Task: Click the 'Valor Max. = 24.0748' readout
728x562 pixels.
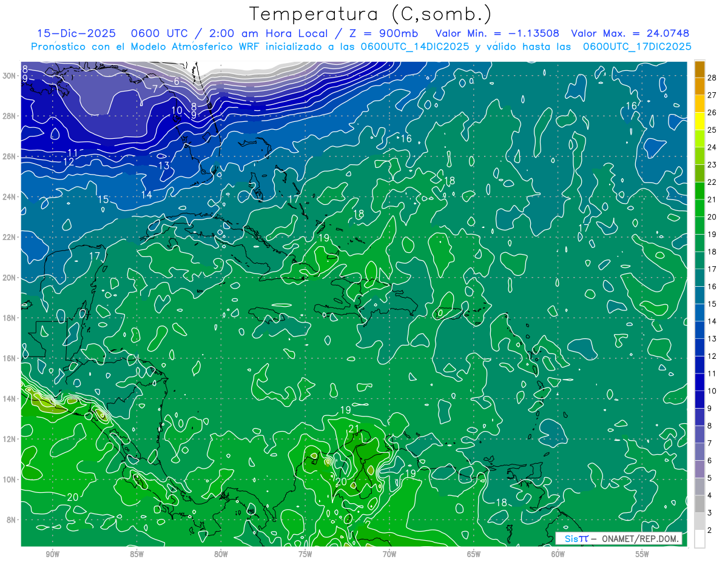Action: click(x=630, y=33)
